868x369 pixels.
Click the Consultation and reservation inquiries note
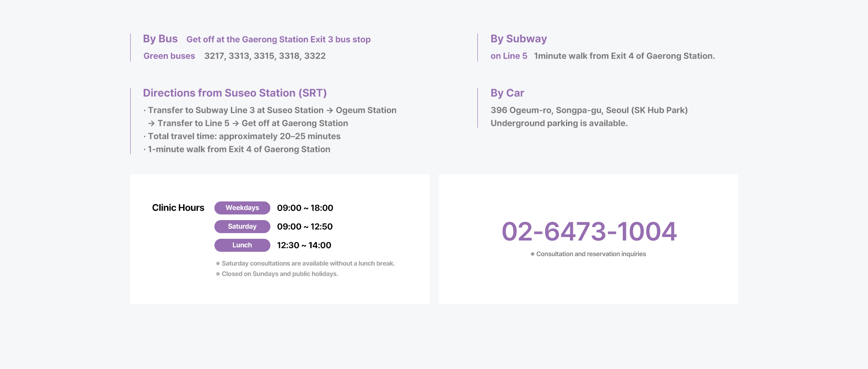point(588,254)
